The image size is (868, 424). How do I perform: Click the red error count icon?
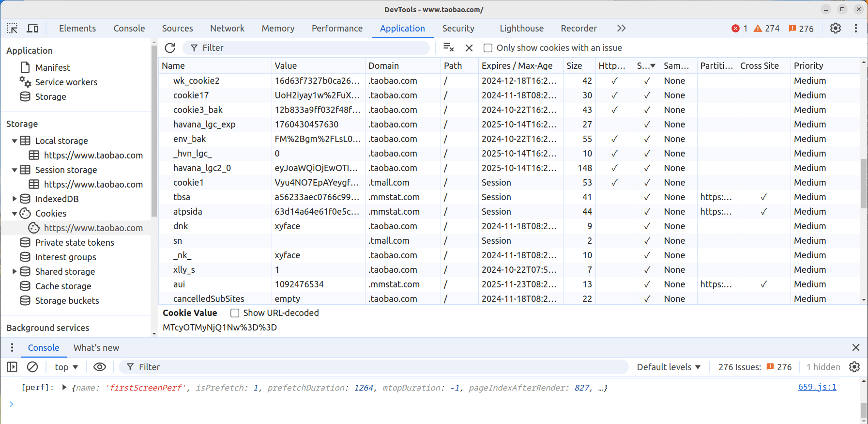pos(735,28)
